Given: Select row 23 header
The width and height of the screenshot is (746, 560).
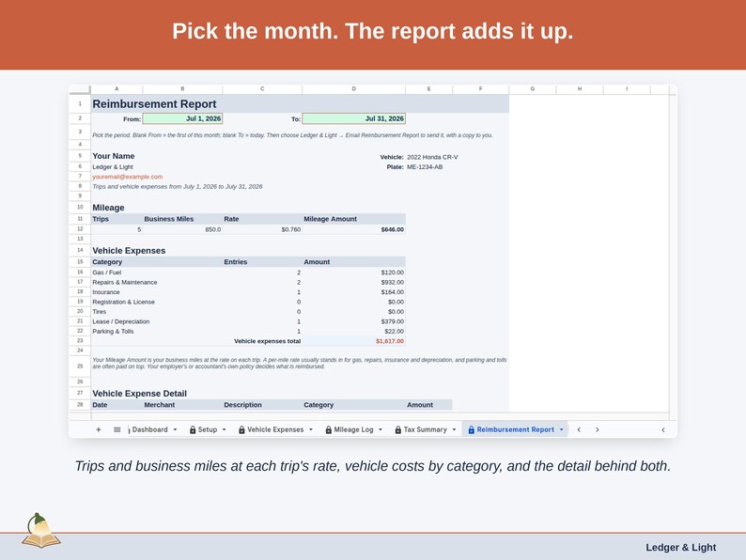Looking at the screenshot, I should tap(80, 341).
